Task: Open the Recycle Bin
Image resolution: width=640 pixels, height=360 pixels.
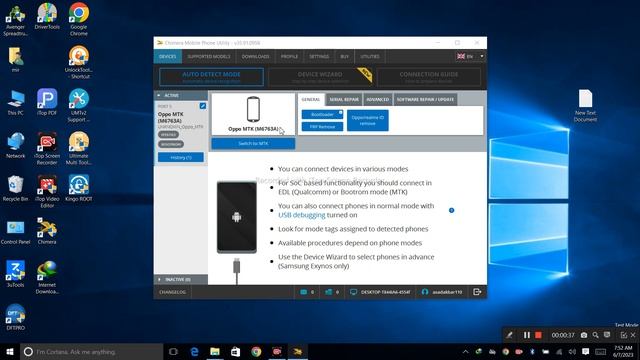Action: point(16,189)
